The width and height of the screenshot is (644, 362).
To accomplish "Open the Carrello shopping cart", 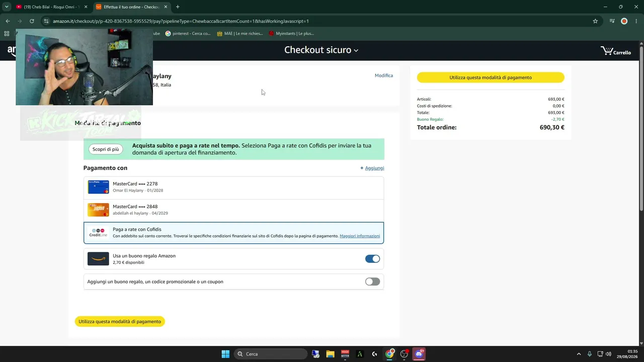I will [x=615, y=51].
